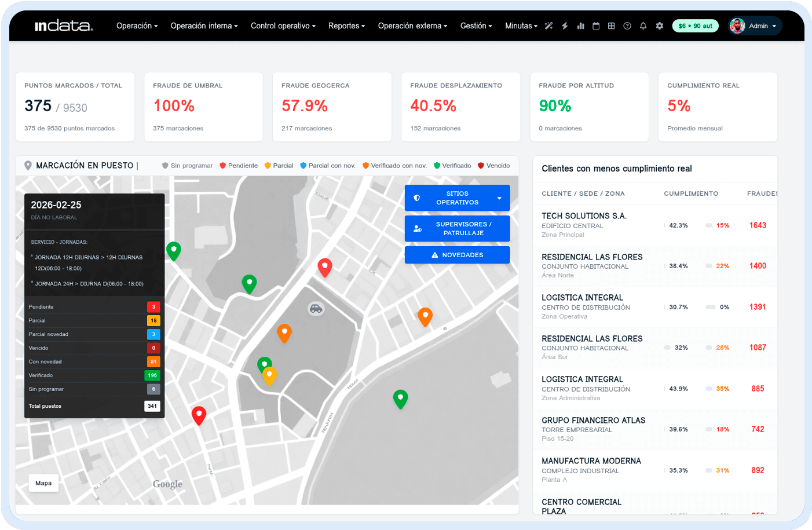Open the Control operativo menu

tap(283, 25)
